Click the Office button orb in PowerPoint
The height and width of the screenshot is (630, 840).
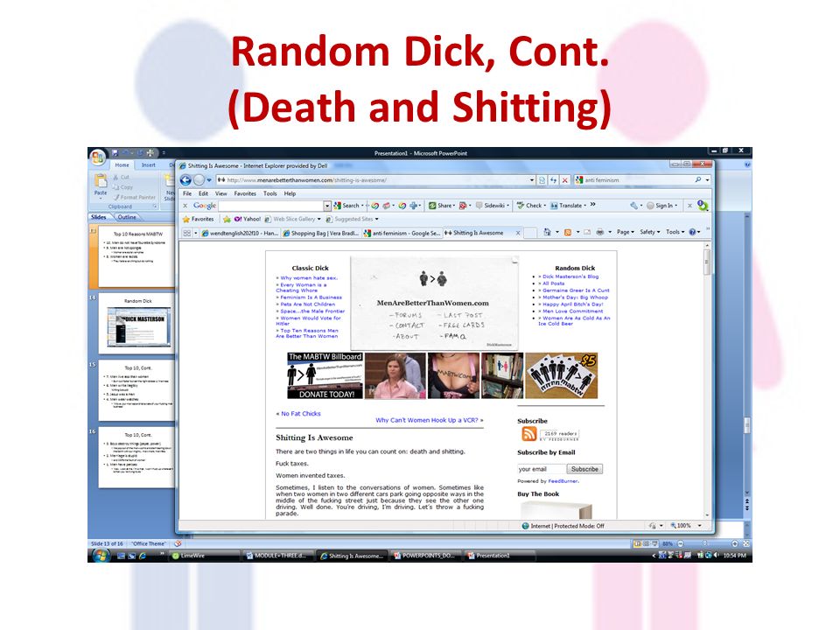pyautogui.click(x=97, y=157)
